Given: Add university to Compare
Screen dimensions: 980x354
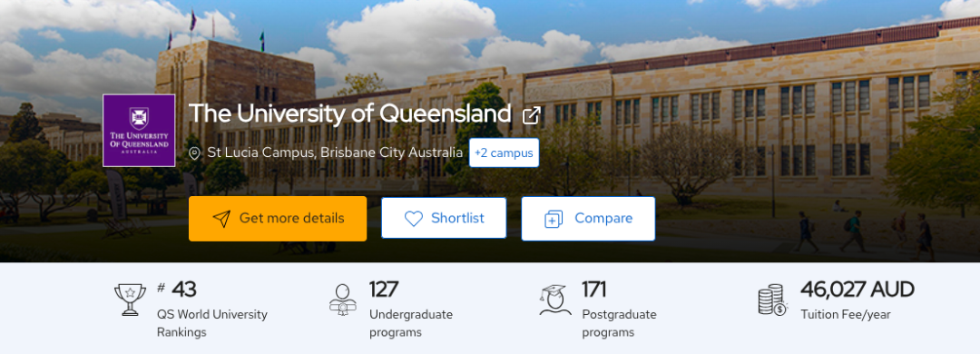Looking at the screenshot, I should pyautogui.click(x=588, y=218).
